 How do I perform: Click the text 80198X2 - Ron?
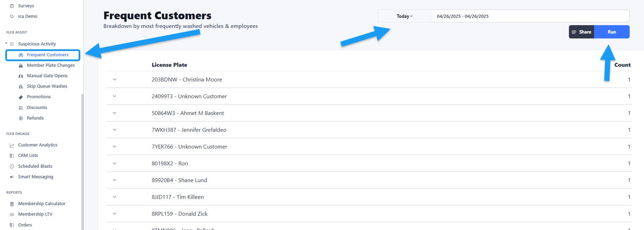(170, 164)
